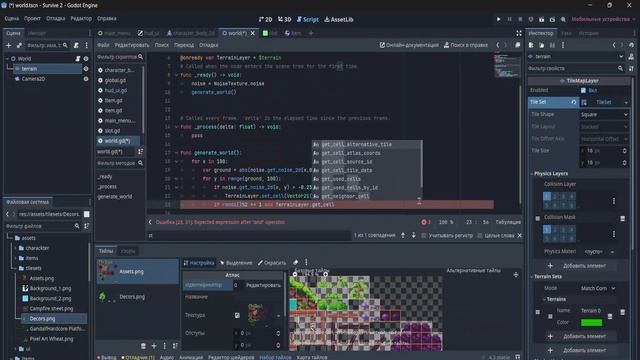Click the atlas ID Edit button
Screen dimensions: 640x360
click(x=263, y=285)
